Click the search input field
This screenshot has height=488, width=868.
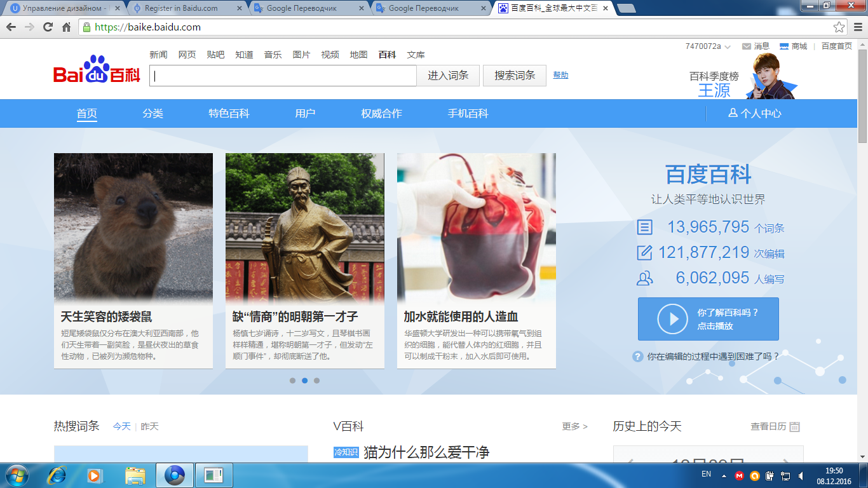(283, 75)
